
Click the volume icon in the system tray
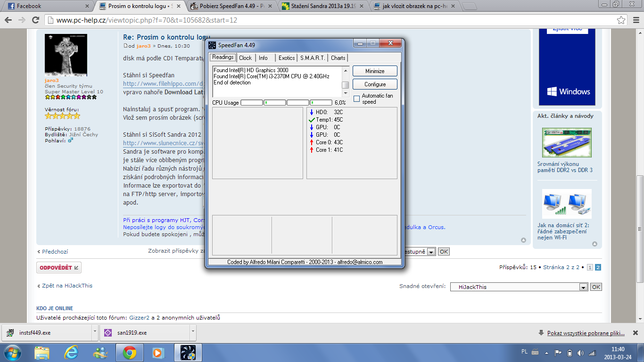(580, 353)
